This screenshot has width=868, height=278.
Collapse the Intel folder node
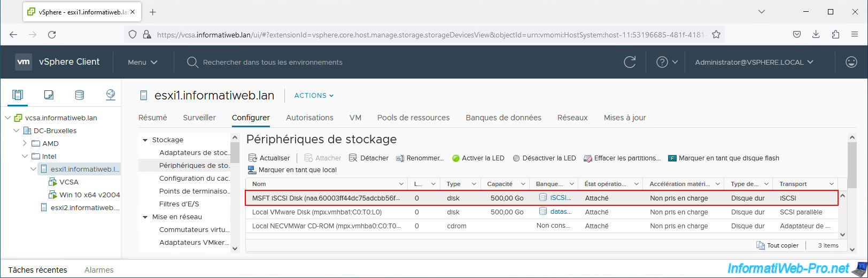coord(25,156)
